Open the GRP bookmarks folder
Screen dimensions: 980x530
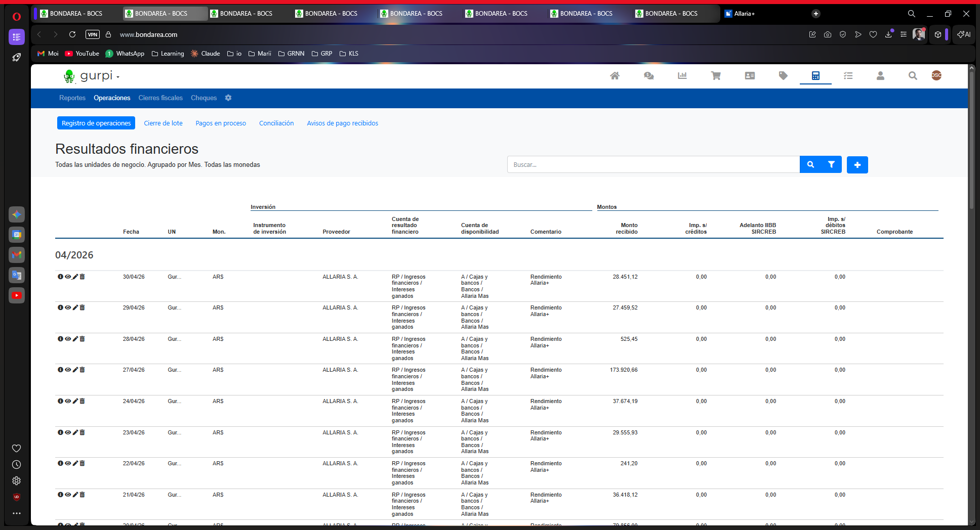[322, 54]
